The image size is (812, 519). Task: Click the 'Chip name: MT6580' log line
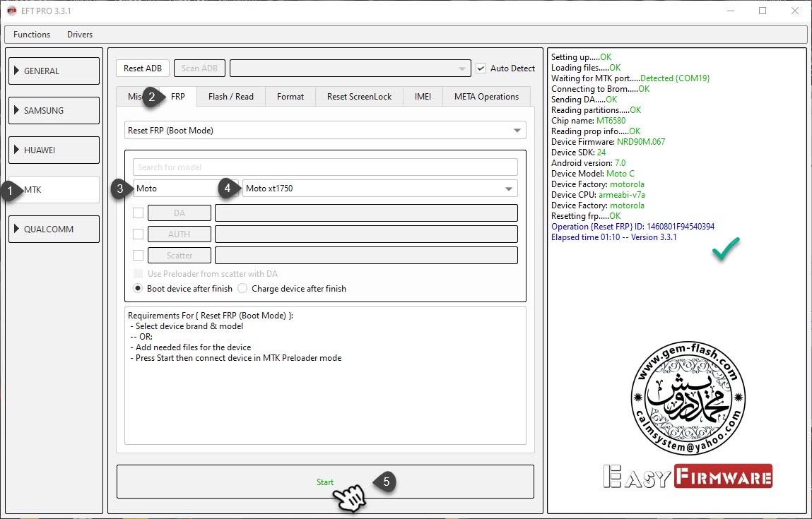588,121
